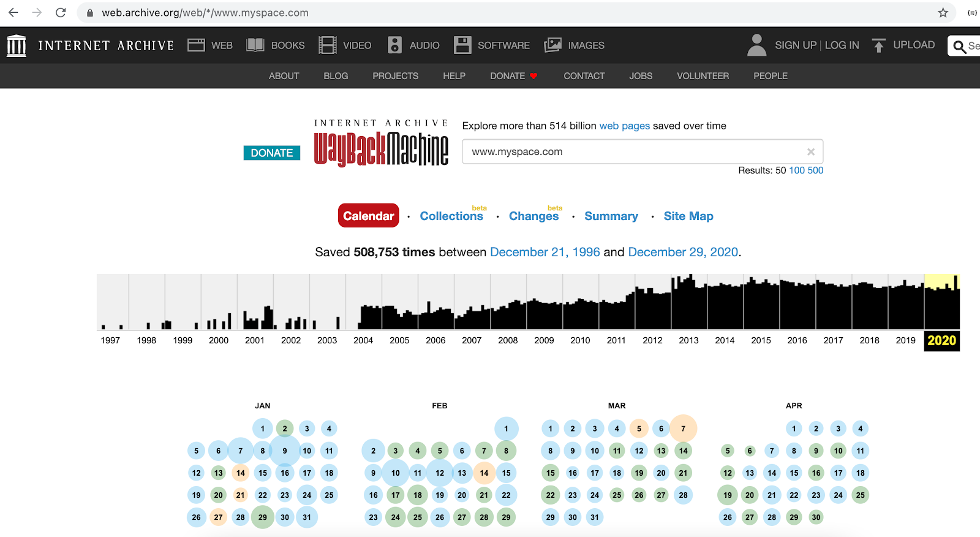This screenshot has height=537, width=980.
Task: Select year 1997 on the timeline
Action: (110, 340)
